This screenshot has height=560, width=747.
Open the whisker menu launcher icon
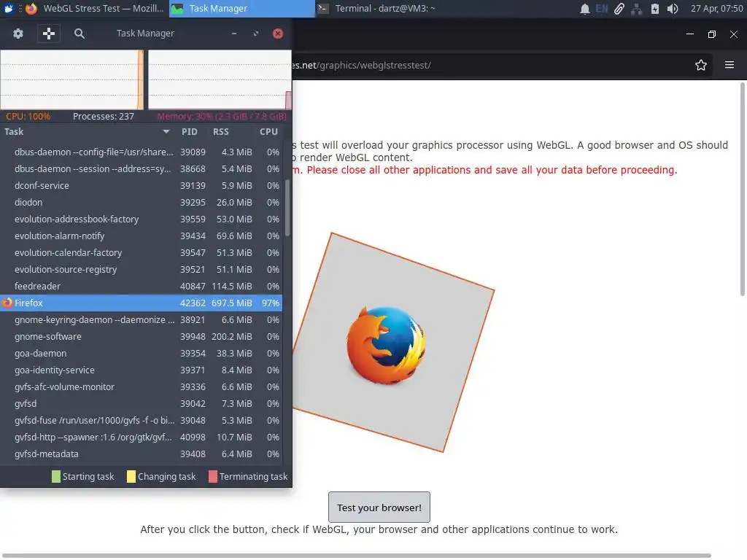pyautogui.click(x=9, y=9)
